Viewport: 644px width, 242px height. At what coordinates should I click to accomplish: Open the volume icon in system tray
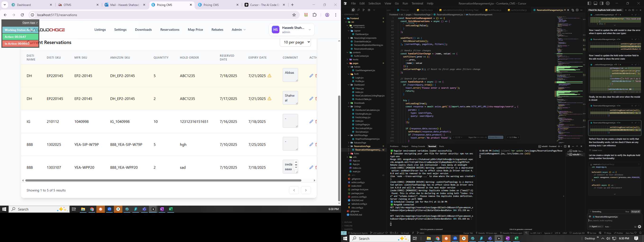(x=608, y=238)
